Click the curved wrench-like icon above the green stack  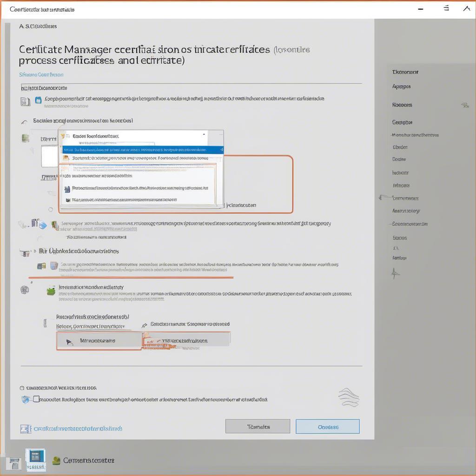(x=24, y=122)
